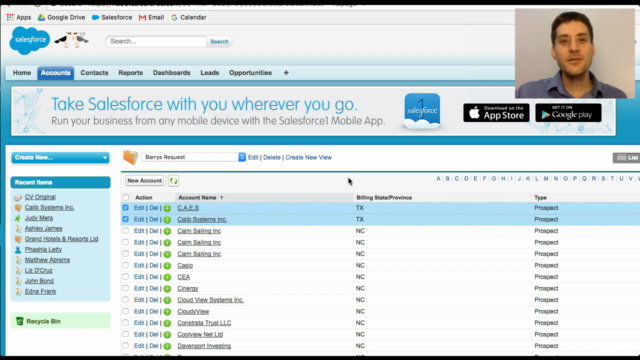Click green plus icon in Davenport Investing row

click(x=167, y=346)
